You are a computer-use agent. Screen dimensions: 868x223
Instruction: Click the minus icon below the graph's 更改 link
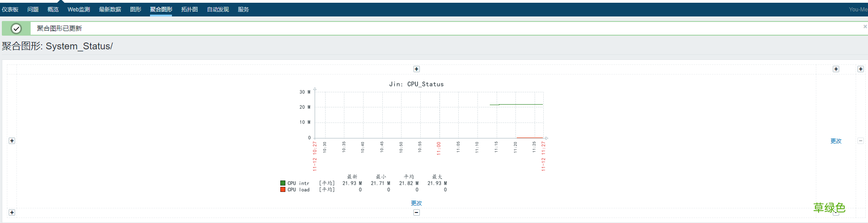coord(416,212)
